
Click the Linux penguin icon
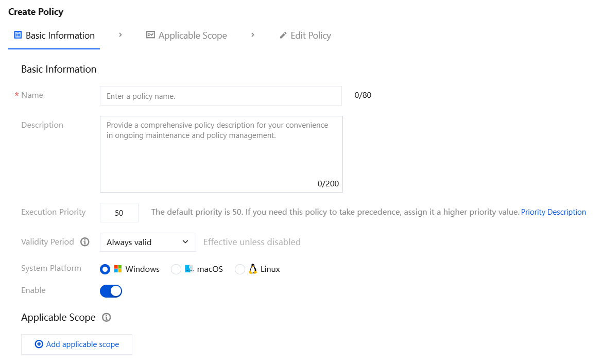(x=253, y=269)
